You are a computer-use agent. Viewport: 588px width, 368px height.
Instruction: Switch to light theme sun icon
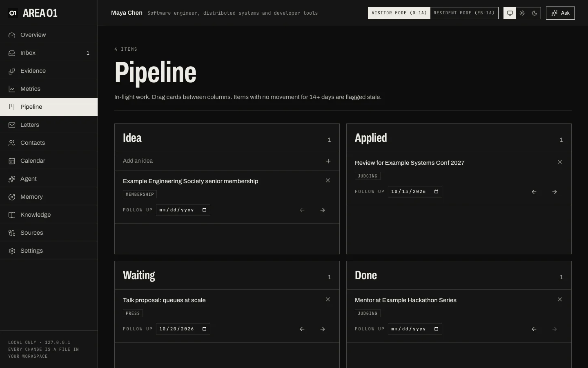(522, 13)
